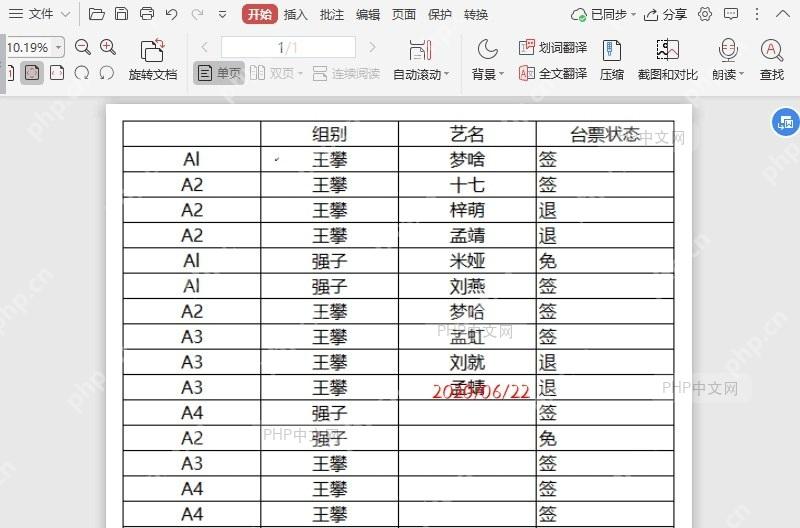Viewport: 800px width, 528px height.
Task: Click the 刘就 cell
Action: click(x=467, y=362)
